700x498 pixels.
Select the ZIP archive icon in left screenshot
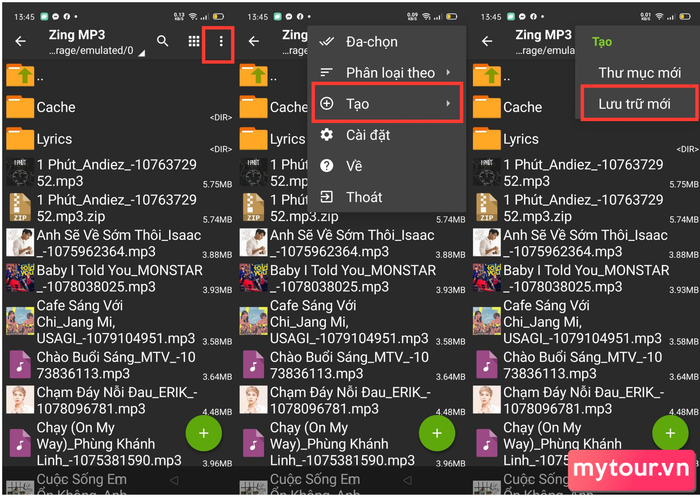pyautogui.click(x=20, y=208)
